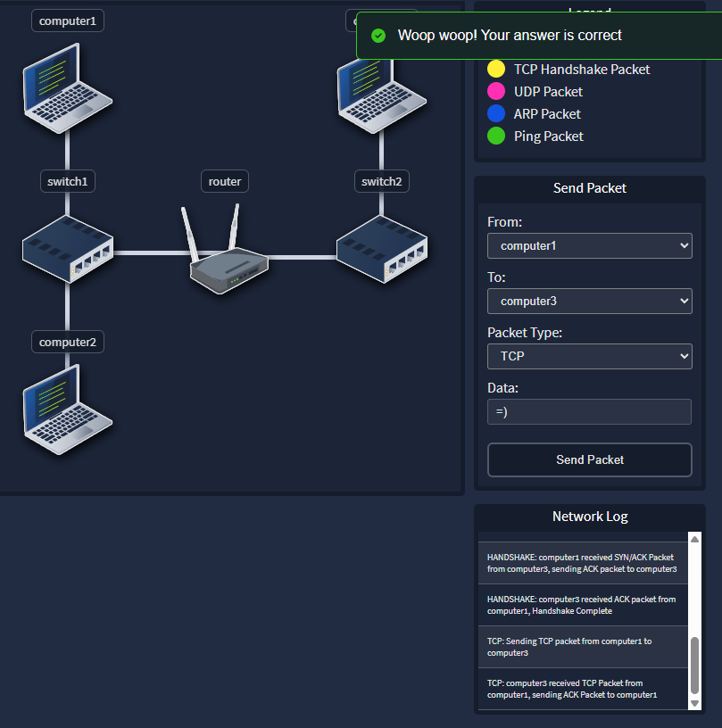This screenshot has width=722, height=728.
Task: Click the pink UDP Packet swatch
Action: pyautogui.click(x=496, y=92)
